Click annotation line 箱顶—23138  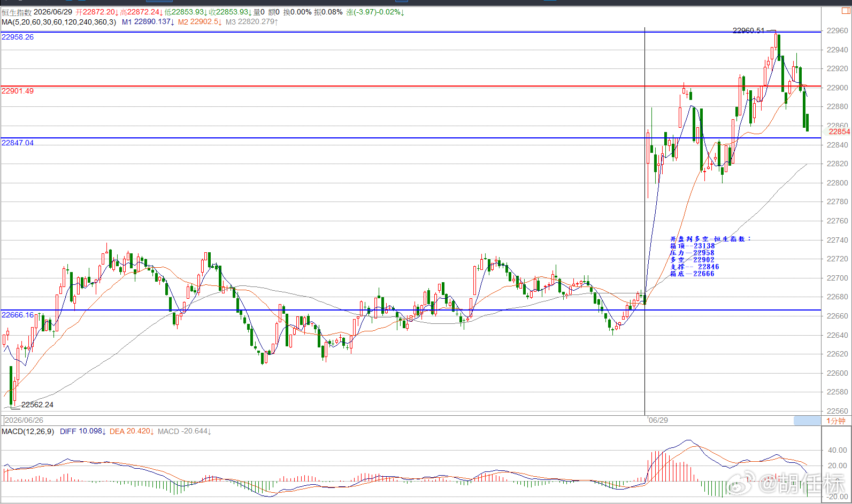pos(693,246)
